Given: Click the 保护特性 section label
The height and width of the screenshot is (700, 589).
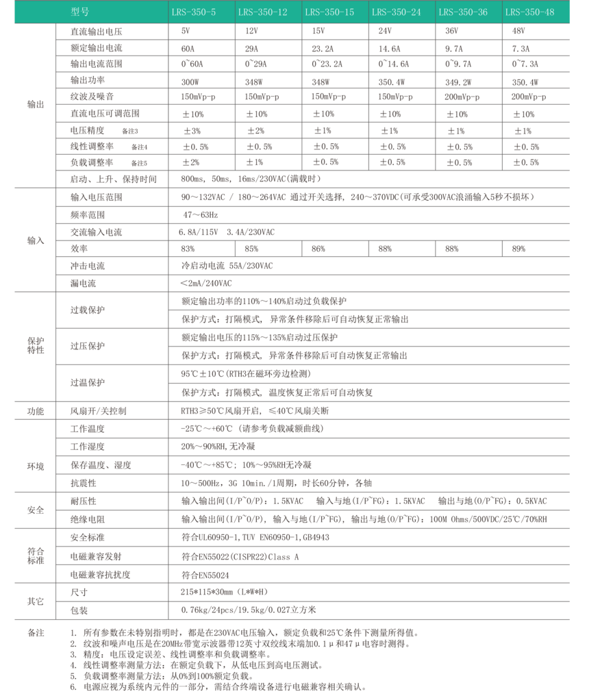Looking at the screenshot, I should click(36, 345).
